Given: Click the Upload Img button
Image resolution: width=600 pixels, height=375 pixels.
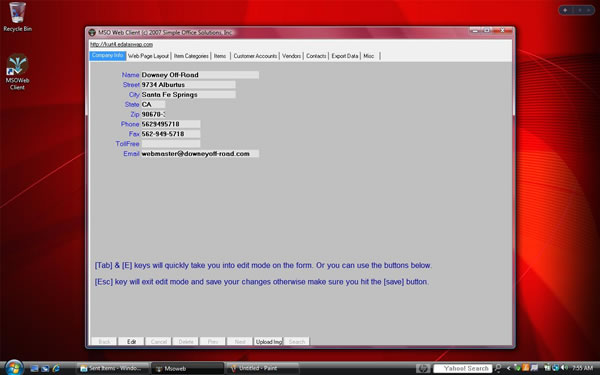Looking at the screenshot, I should click(268, 341).
